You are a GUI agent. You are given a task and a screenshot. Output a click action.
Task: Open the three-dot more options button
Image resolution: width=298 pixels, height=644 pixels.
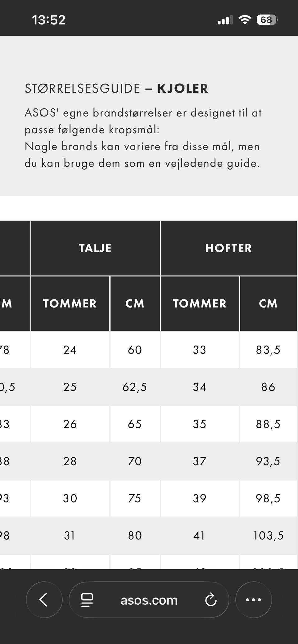(x=254, y=600)
